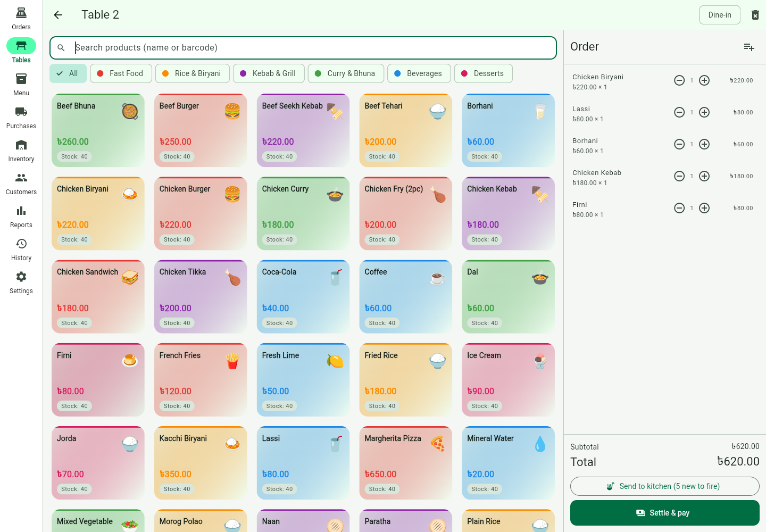Filter products by Kebab & Grill
Screen dimensions: 766x532
click(x=269, y=73)
